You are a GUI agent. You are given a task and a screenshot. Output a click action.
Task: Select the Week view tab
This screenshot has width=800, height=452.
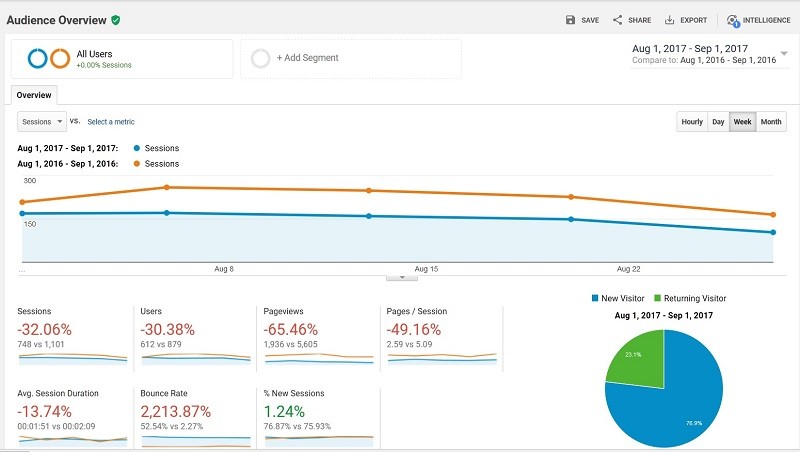(742, 122)
